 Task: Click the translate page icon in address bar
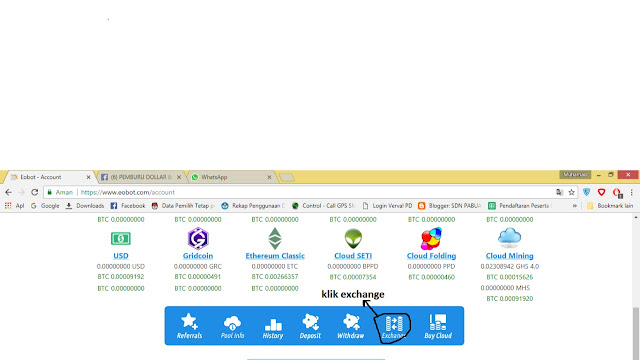click(560, 192)
